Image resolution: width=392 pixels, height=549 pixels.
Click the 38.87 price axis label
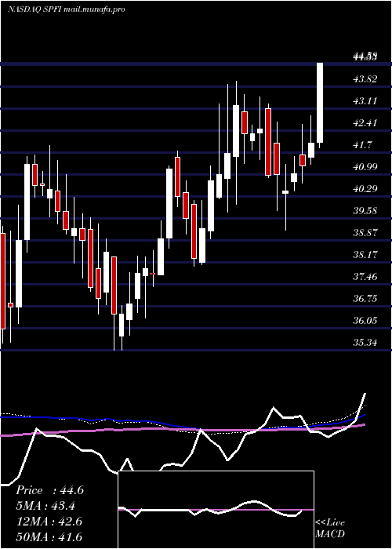(x=365, y=232)
